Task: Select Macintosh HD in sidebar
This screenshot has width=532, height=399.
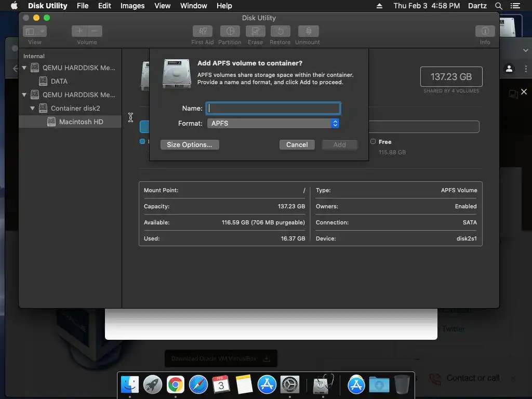Action: 81,122
